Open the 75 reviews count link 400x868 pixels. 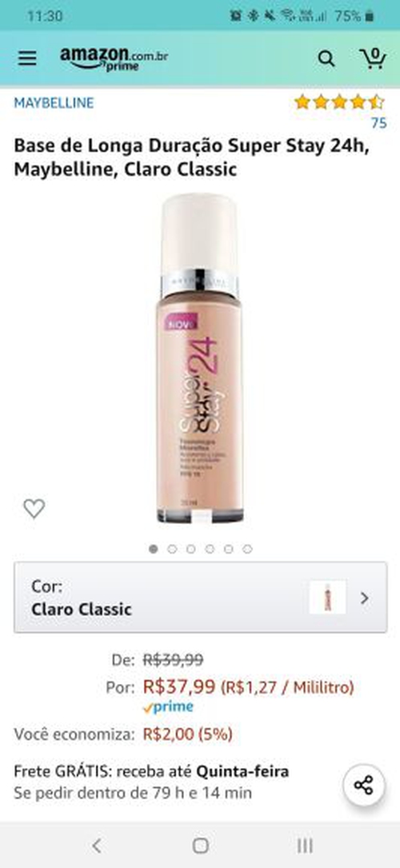coord(378,123)
